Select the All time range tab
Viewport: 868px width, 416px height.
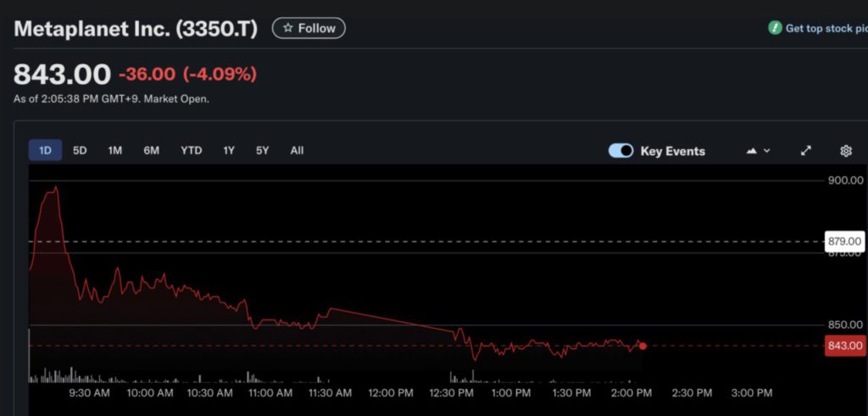[x=297, y=151]
